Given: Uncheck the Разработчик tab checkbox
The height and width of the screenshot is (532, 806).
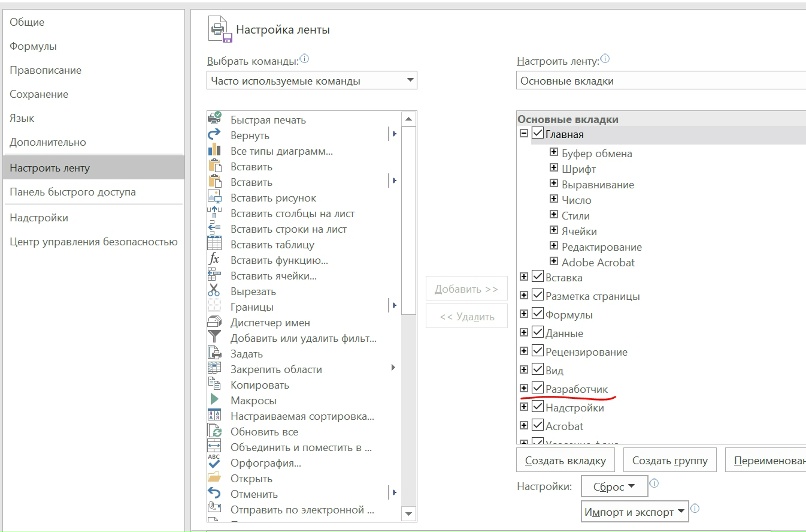Looking at the screenshot, I should [x=539, y=388].
